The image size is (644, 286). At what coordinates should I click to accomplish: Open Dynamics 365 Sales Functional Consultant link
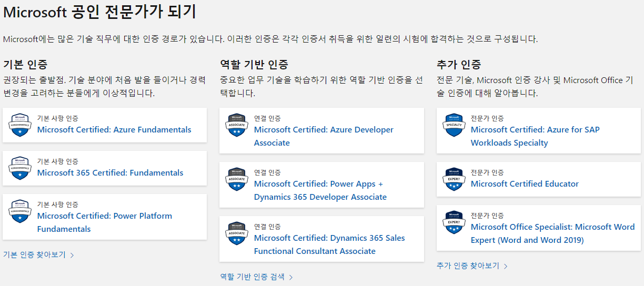(329, 244)
